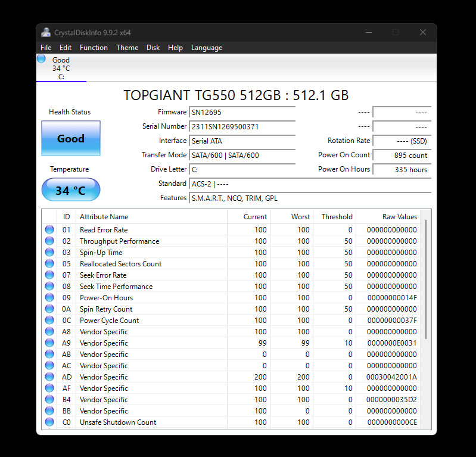
Task: Click status orb for Power-On Hours row
Action: (x=49, y=297)
